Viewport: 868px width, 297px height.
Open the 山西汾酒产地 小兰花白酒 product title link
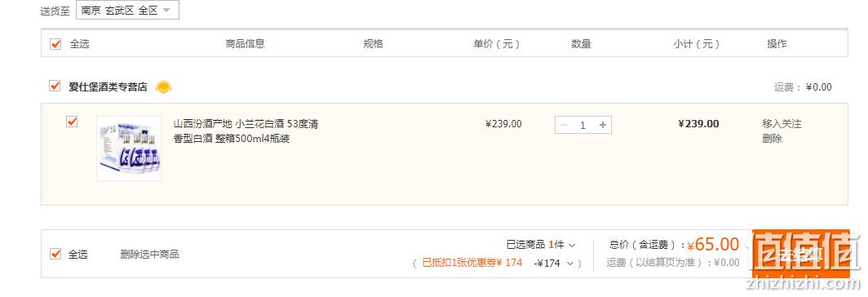(246, 131)
